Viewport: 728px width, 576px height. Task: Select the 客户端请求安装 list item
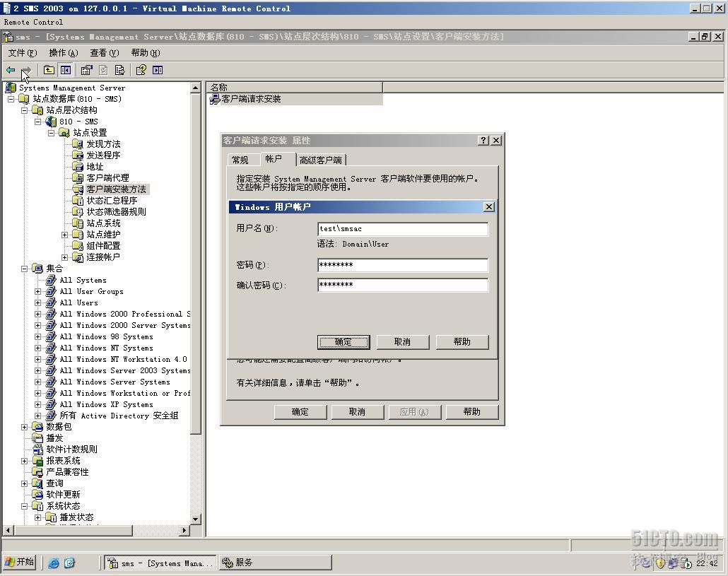tap(251, 99)
